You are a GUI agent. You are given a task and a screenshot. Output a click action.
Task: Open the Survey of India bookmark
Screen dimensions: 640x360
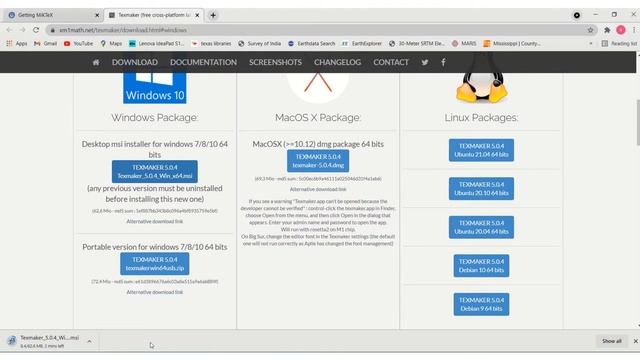coord(260,43)
